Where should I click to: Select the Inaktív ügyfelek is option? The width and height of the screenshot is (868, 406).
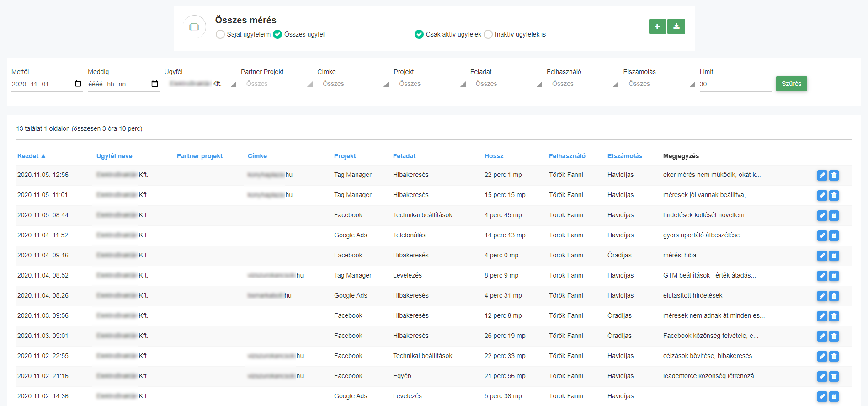488,34
